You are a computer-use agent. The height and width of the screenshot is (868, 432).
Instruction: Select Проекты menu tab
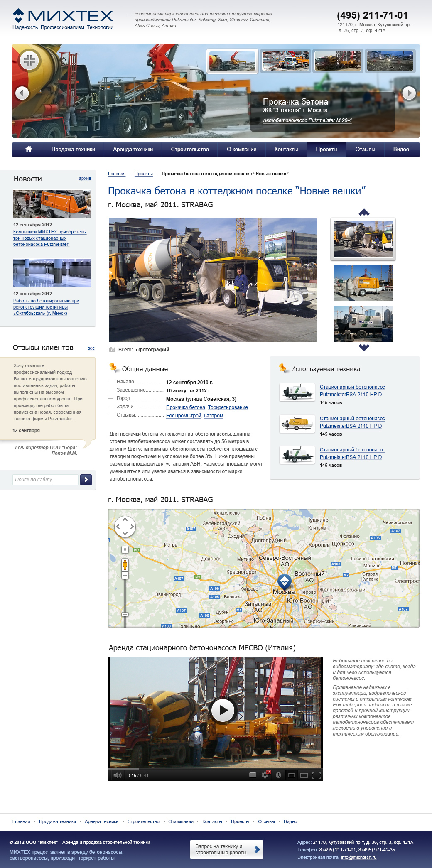(x=326, y=150)
